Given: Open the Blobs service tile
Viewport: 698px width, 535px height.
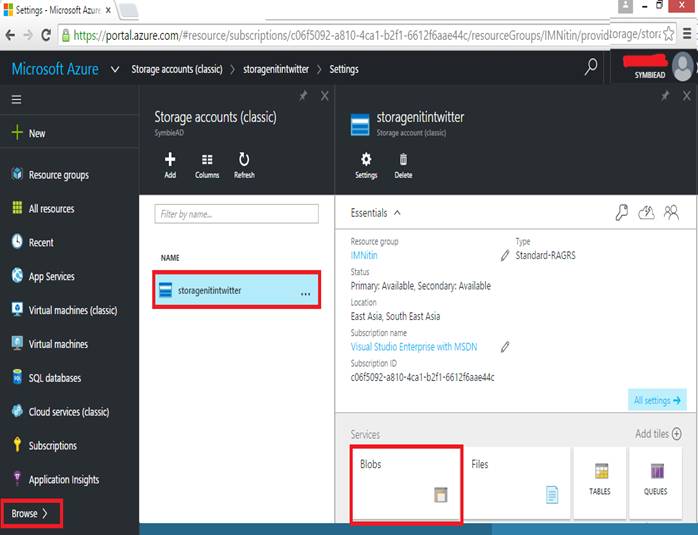Looking at the screenshot, I should 406,484.
